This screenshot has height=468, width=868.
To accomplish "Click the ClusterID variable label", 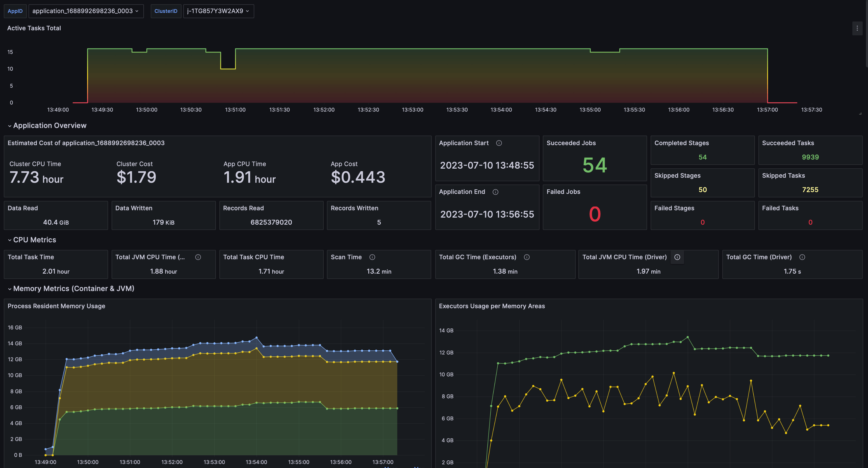I will click(x=166, y=11).
